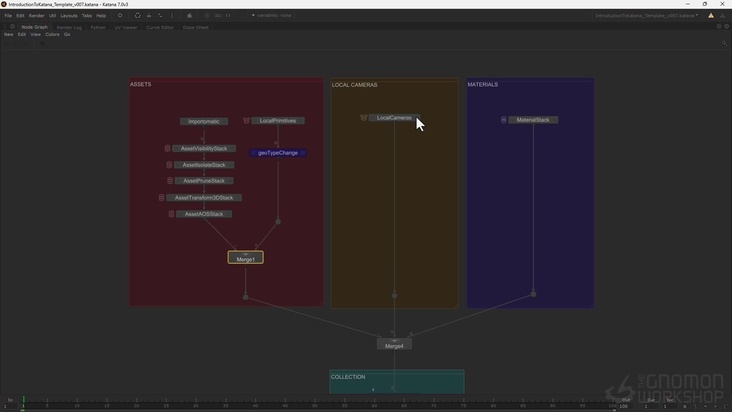The width and height of the screenshot is (732, 412).
Task: Click the Node Graph tab's pin icon
Action: 12,27
